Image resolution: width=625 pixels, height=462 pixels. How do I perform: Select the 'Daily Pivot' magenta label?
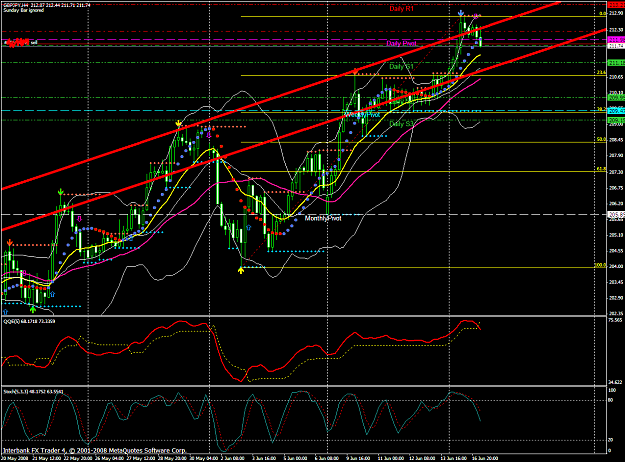pos(401,43)
